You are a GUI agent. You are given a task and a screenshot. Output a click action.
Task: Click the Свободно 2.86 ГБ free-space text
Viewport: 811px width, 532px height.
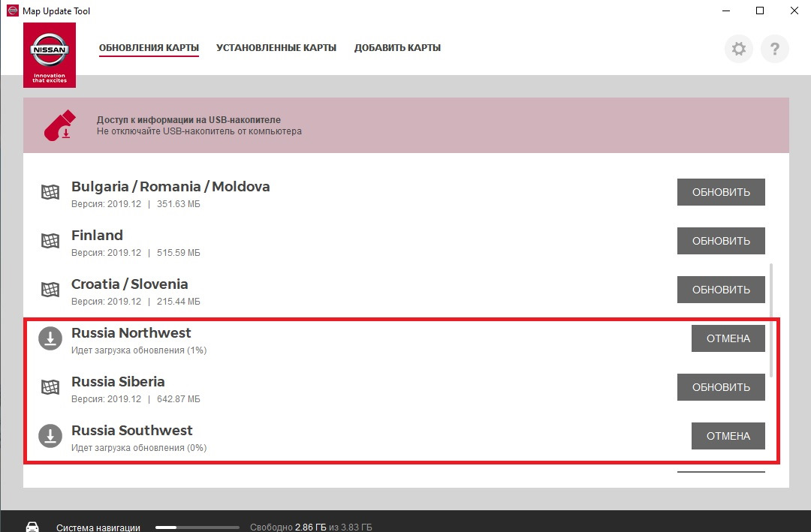pos(311,527)
